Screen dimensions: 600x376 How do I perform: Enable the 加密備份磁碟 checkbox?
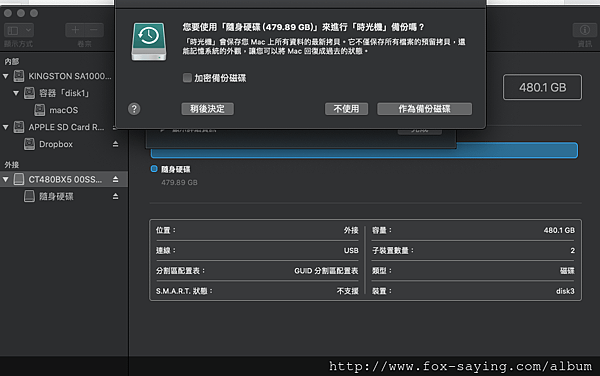pyautogui.click(x=187, y=78)
